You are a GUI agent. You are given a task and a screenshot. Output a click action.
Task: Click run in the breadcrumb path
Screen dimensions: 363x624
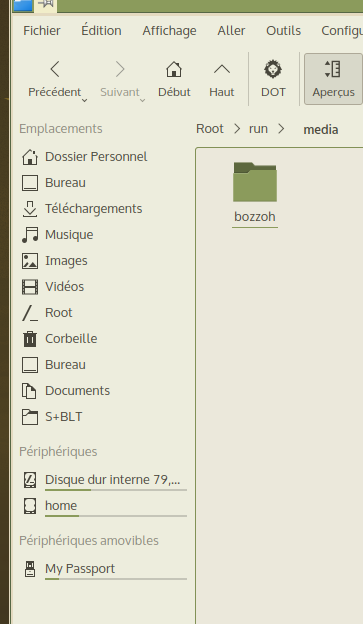pyautogui.click(x=258, y=129)
